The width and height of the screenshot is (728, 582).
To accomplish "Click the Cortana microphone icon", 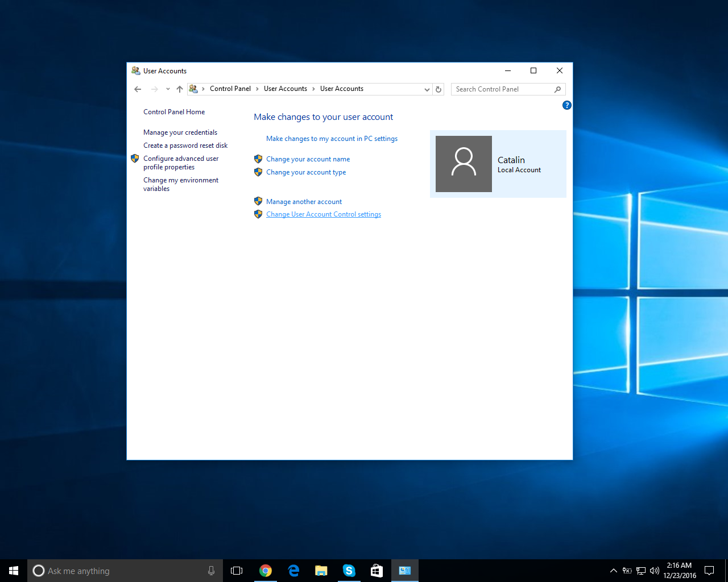I will [211, 571].
